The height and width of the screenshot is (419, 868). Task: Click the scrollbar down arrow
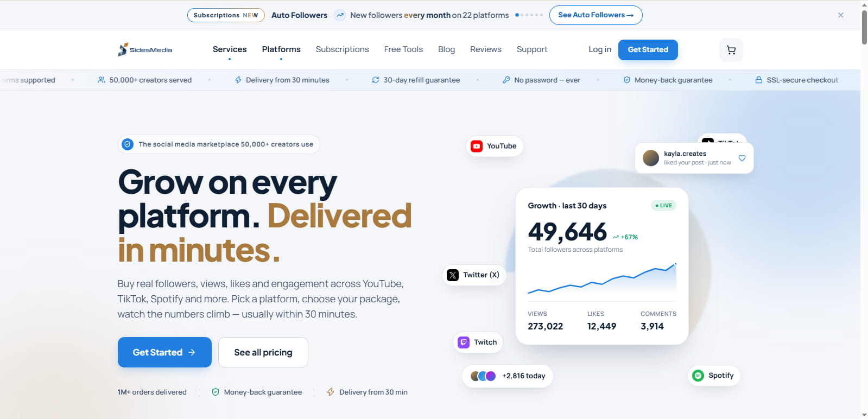[864, 415]
